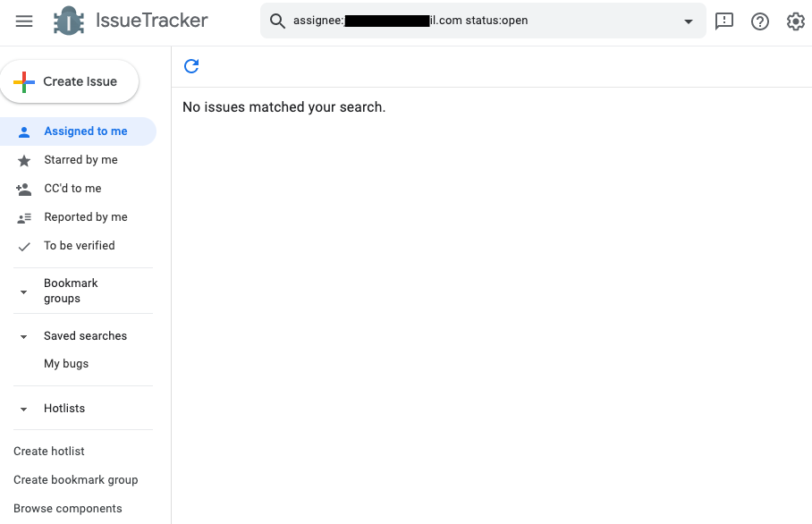Open the send feedback icon

point(724,21)
